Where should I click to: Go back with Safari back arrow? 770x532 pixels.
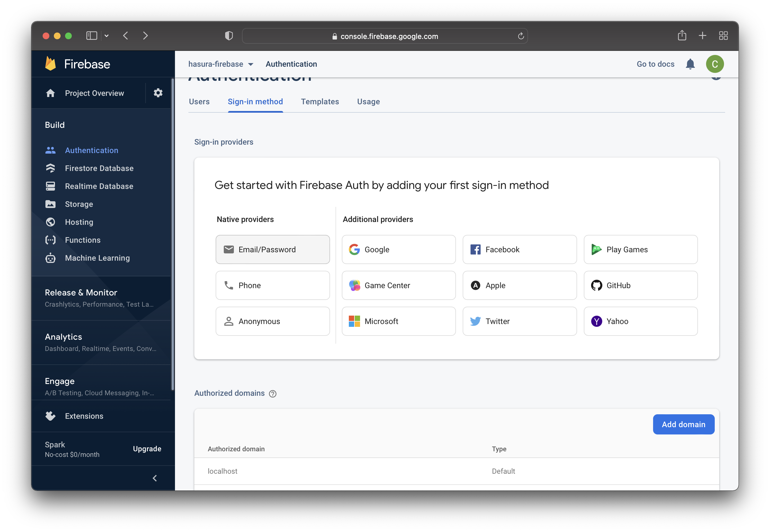pos(125,36)
